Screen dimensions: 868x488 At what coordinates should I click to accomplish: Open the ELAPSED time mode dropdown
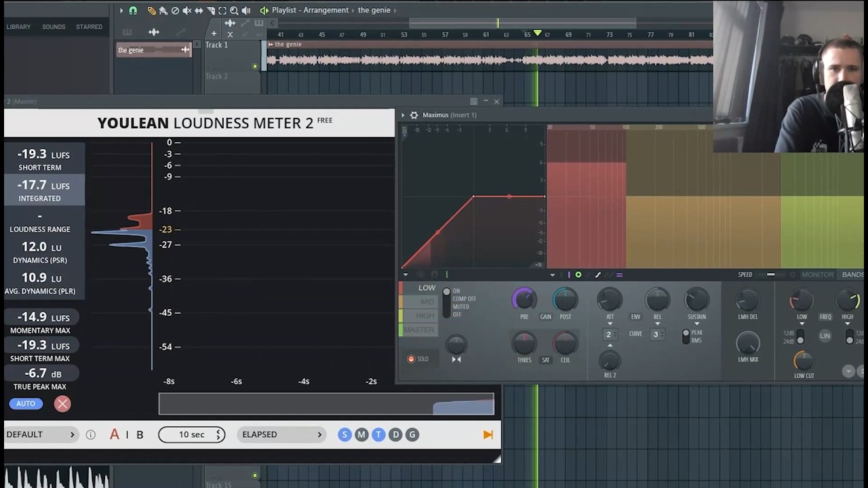coord(282,434)
